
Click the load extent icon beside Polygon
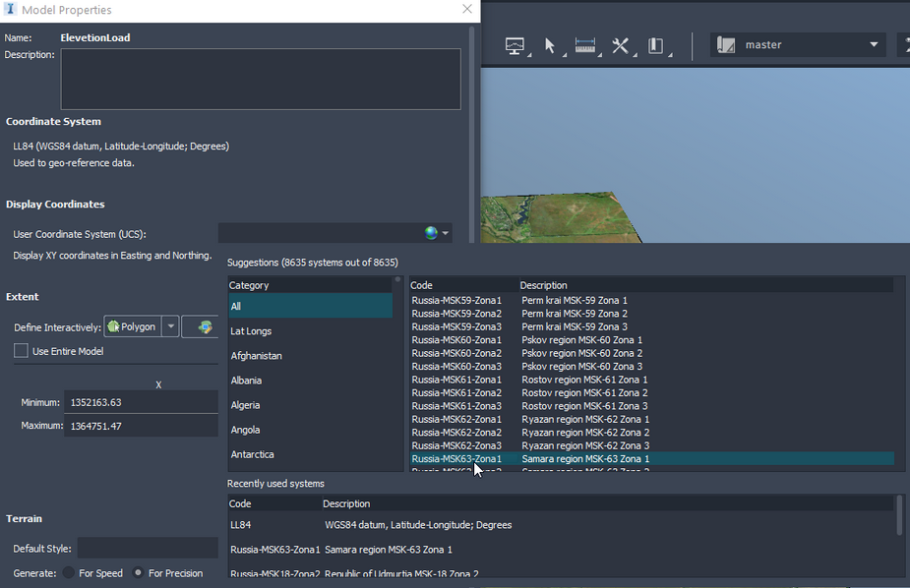205,326
